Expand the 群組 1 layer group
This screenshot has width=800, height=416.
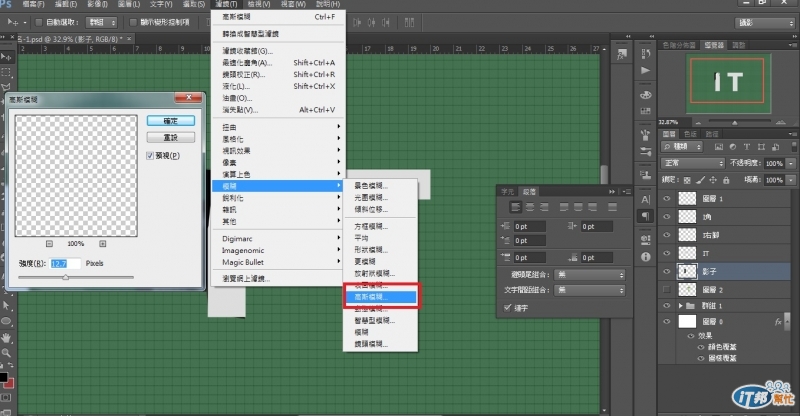(680, 306)
